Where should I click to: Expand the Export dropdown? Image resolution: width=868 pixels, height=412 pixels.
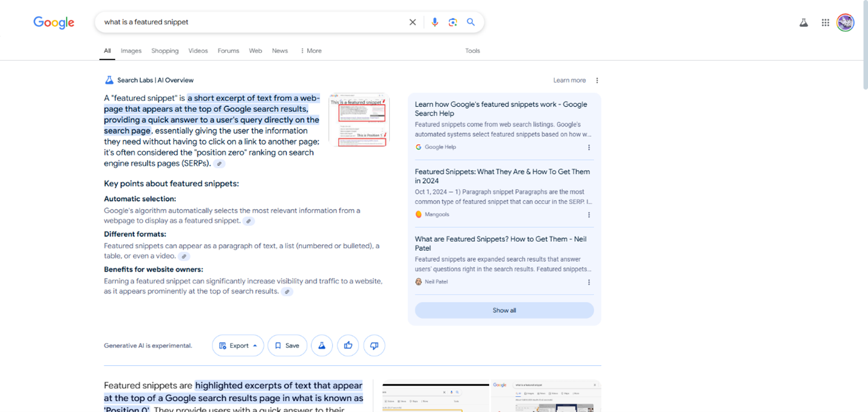238,346
